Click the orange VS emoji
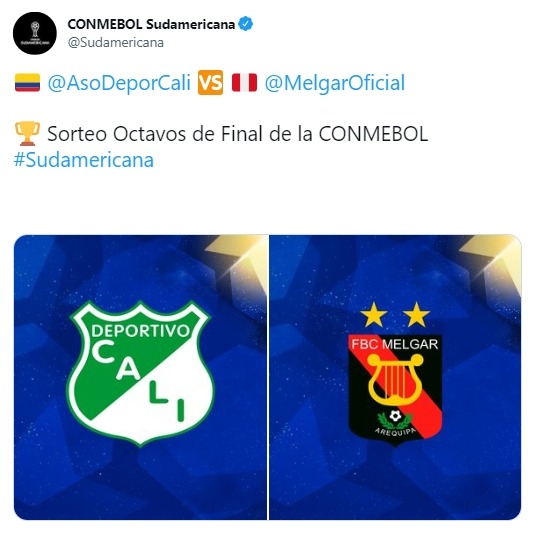 [210, 83]
